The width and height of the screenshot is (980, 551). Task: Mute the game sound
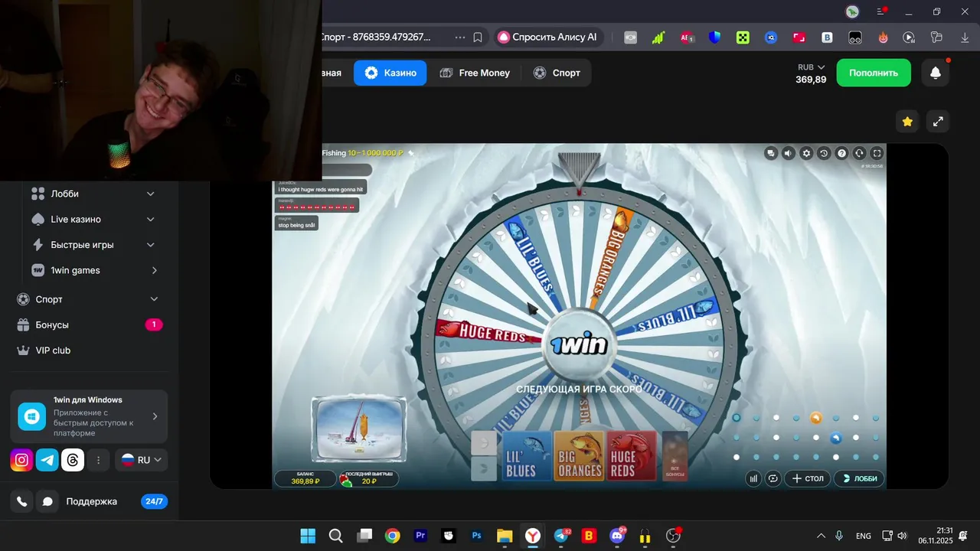(789, 153)
